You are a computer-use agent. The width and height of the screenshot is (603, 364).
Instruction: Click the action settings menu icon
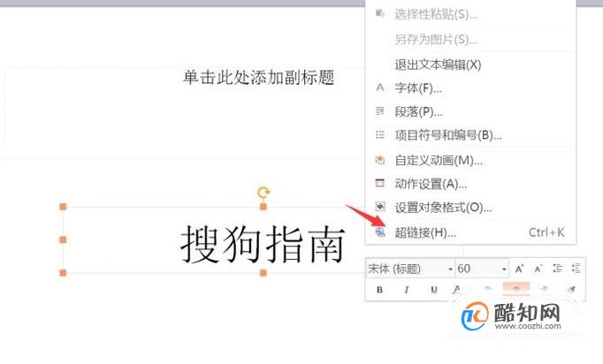[380, 184]
